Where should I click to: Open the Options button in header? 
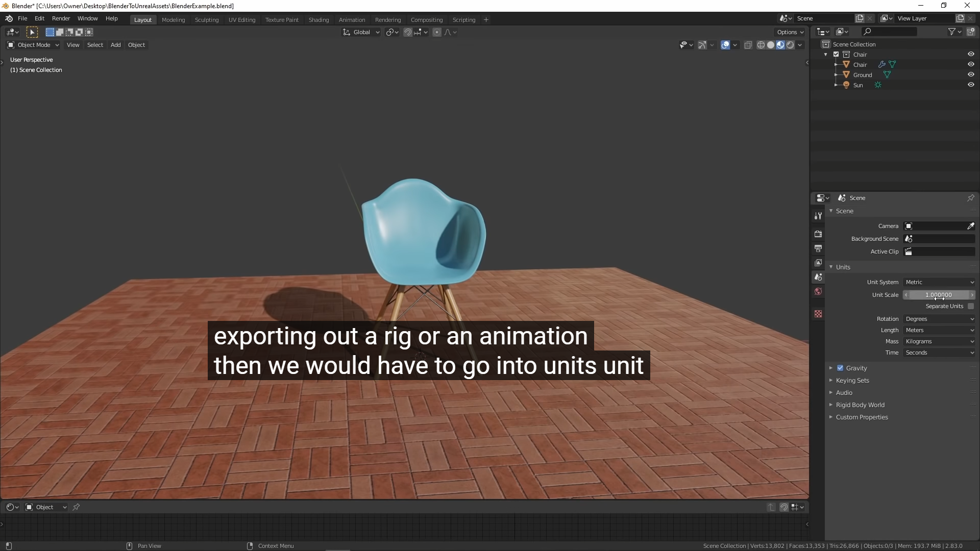point(790,32)
